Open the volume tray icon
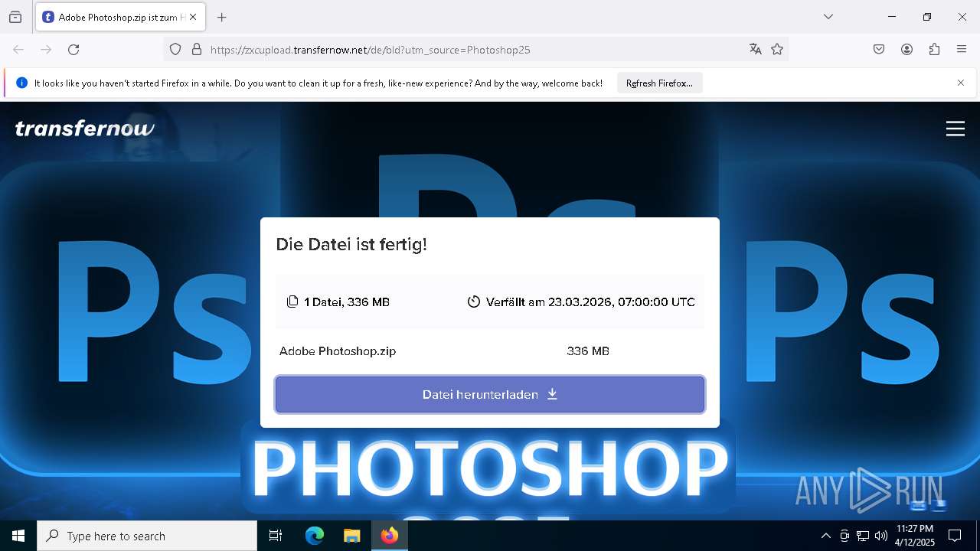Screen dimensions: 980x551 tap(881, 536)
